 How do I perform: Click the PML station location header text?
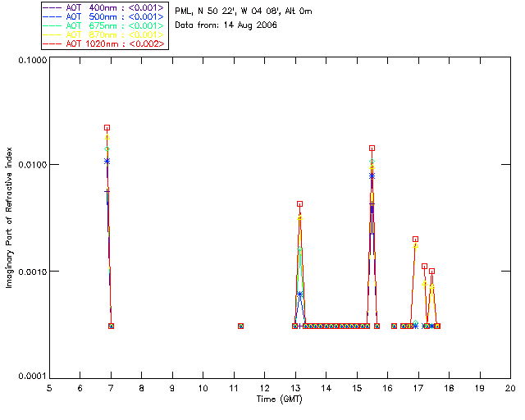(244, 11)
